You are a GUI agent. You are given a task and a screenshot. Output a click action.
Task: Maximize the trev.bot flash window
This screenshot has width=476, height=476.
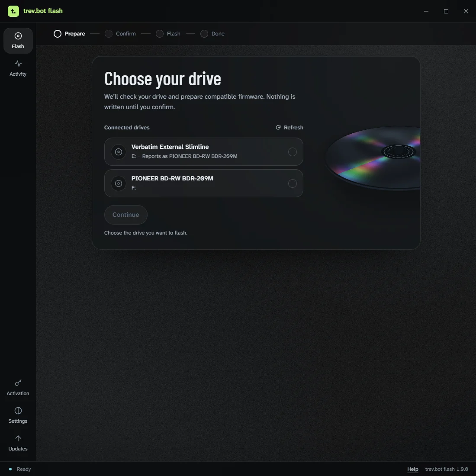pos(446,11)
